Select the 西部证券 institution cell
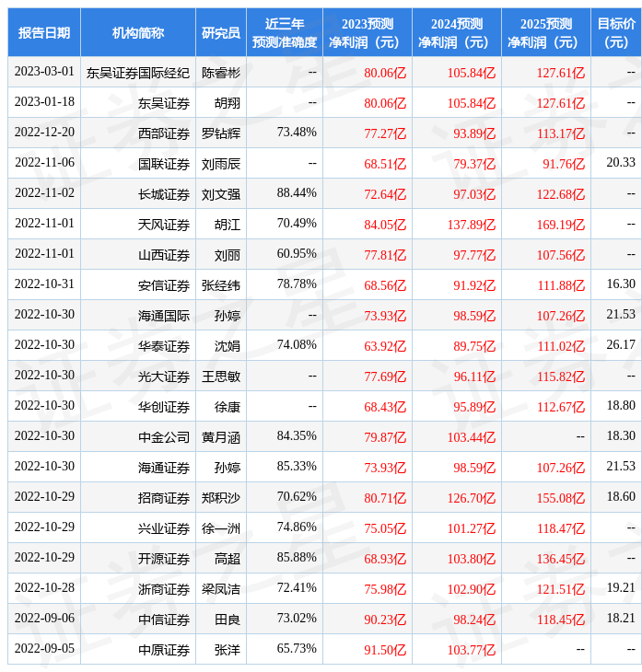This screenshot has height=672, width=642. [137, 133]
